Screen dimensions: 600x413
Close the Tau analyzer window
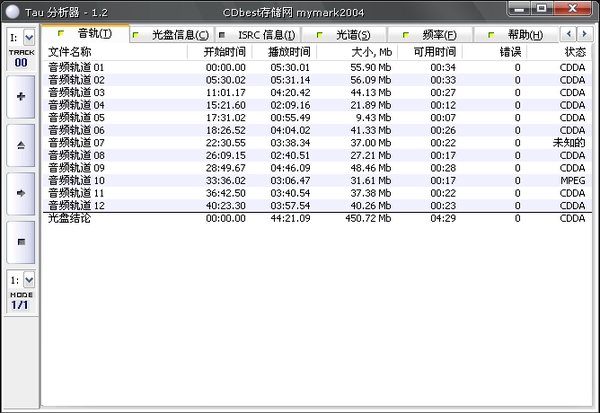pos(572,8)
